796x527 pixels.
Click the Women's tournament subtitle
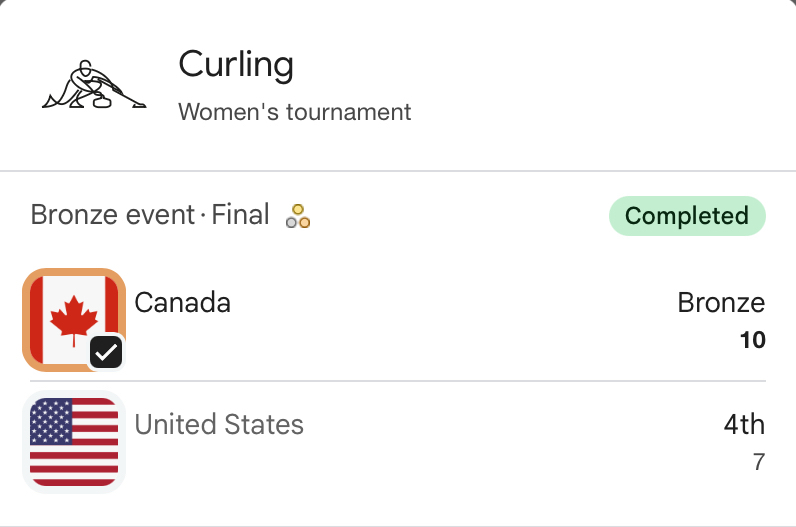pos(295,111)
